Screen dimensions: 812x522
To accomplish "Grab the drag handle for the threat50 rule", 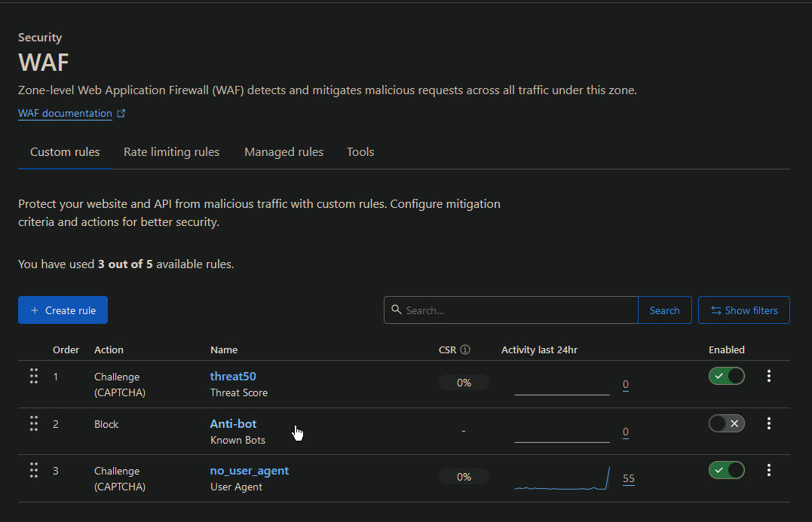I will (x=33, y=376).
